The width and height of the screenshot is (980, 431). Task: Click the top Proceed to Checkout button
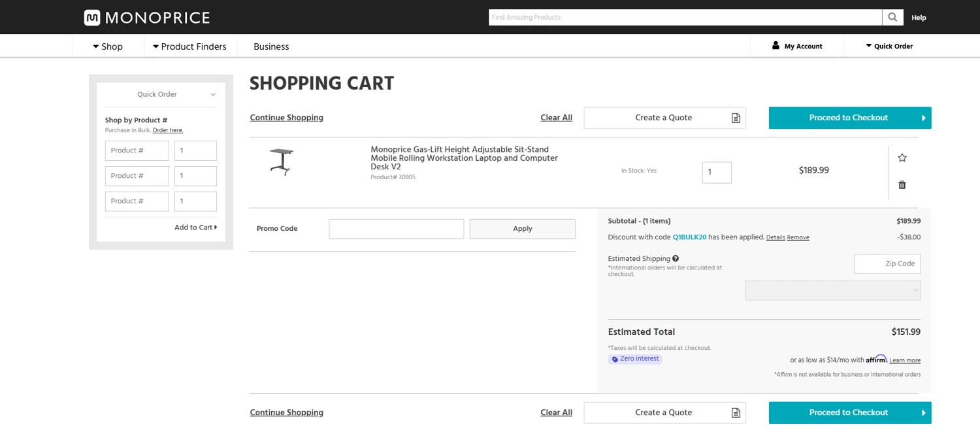point(849,118)
